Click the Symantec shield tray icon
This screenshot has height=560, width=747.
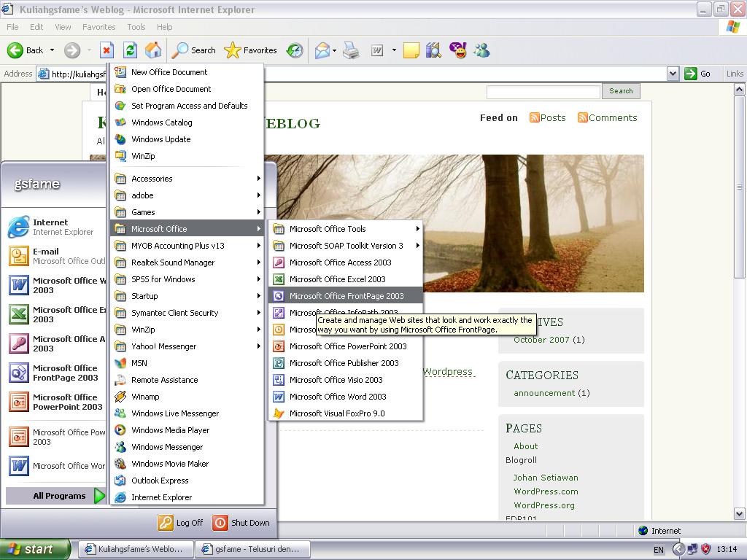click(x=705, y=549)
